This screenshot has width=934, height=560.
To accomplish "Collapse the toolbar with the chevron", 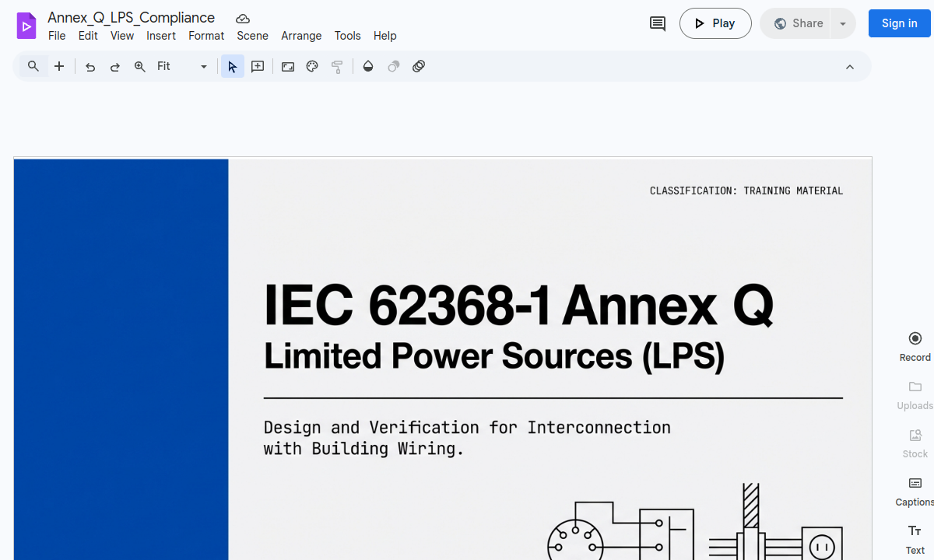I will coord(849,66).
